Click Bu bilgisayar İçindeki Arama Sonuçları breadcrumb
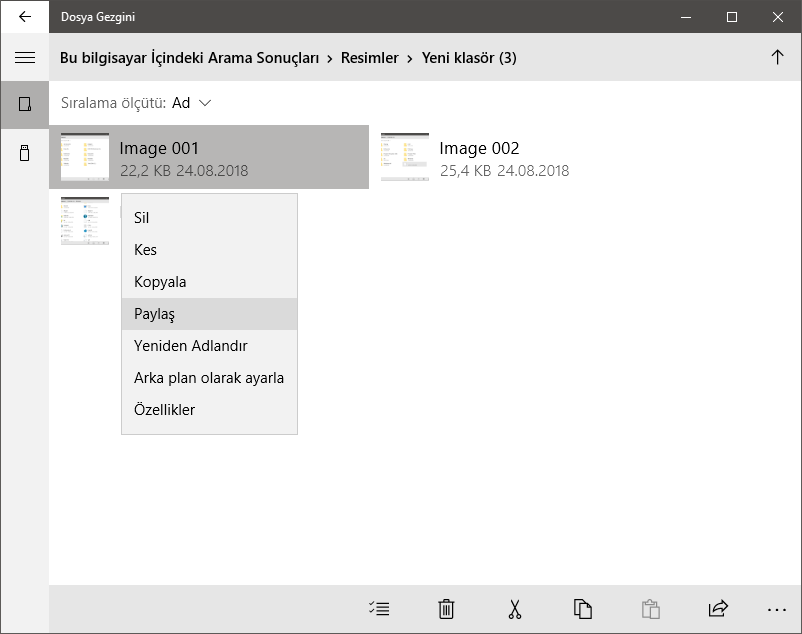The width and height of the screenshot is (802, 634). (189, 58)
